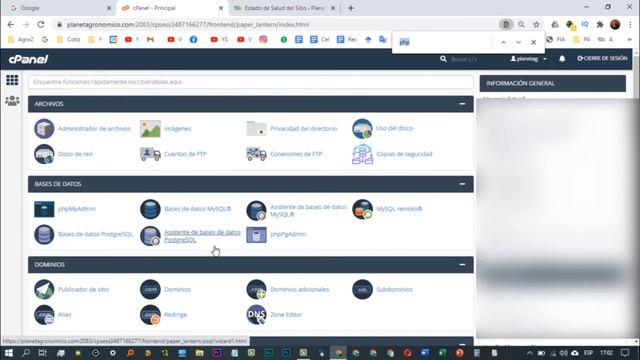Open the Coto bookmark folder
Screen dimensions: 640x360
coord(69,40)
